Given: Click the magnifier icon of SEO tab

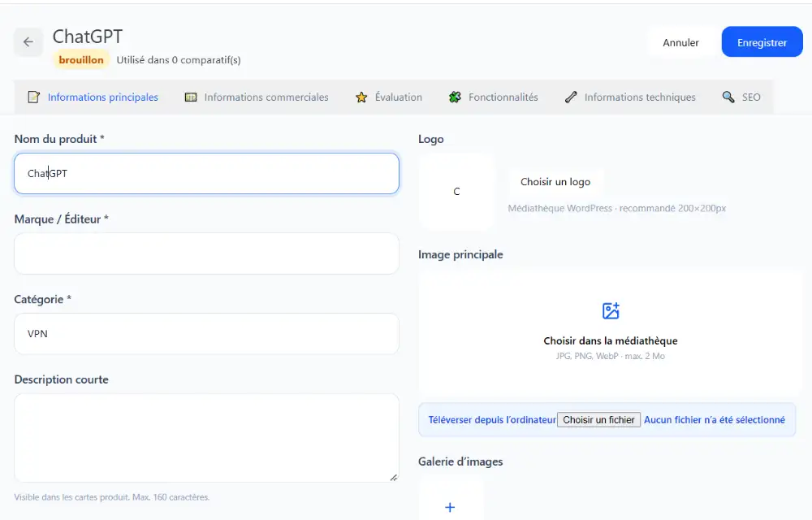Looking at the screenshot, I should pos(728,97).
